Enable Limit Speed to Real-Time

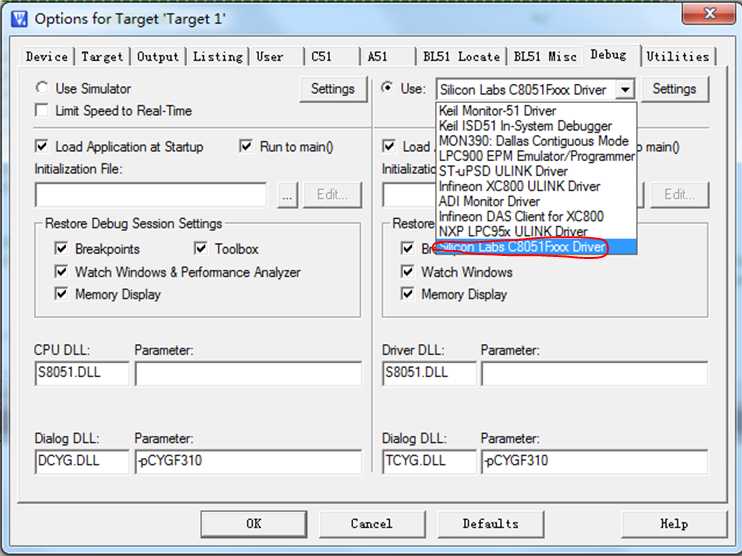pyautogui.click(x=42, y=111)
